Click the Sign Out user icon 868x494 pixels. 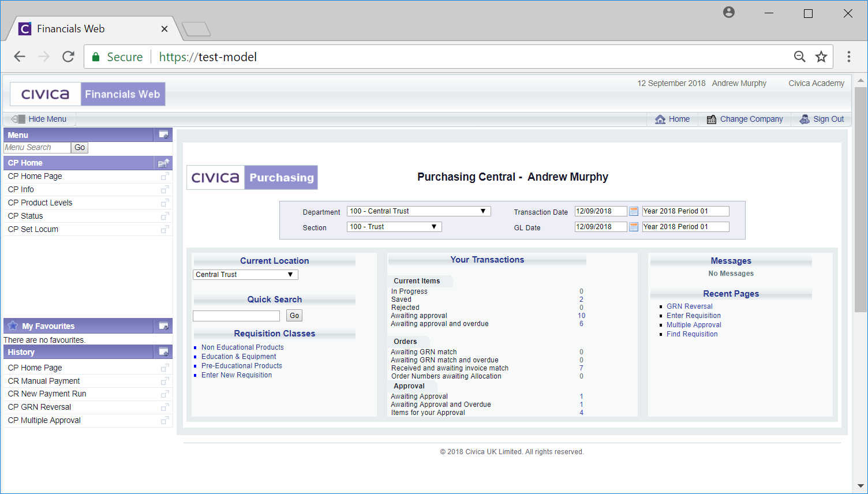[805, 119]
